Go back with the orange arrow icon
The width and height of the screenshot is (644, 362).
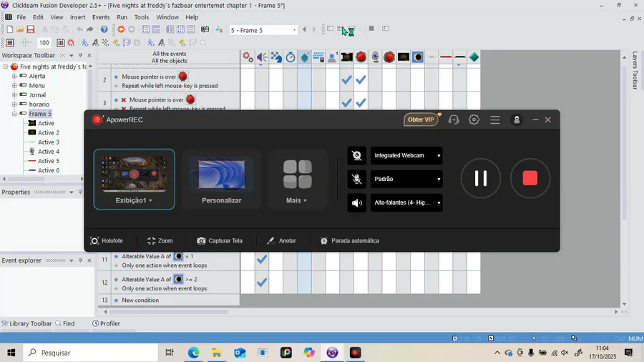click(x=121, y=29)
